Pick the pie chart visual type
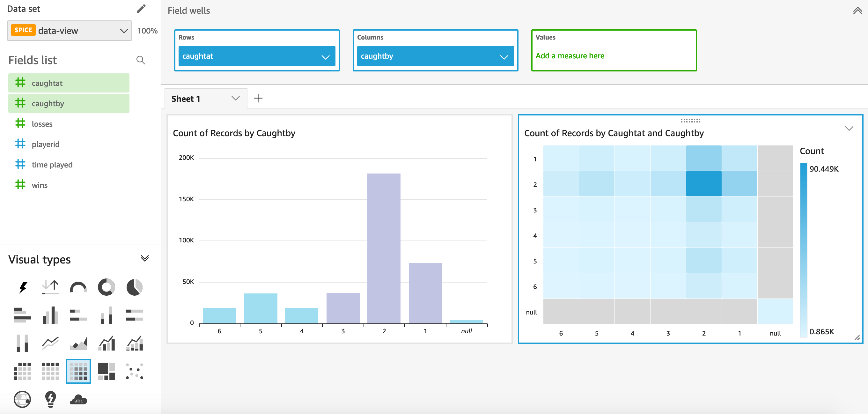 134,287
